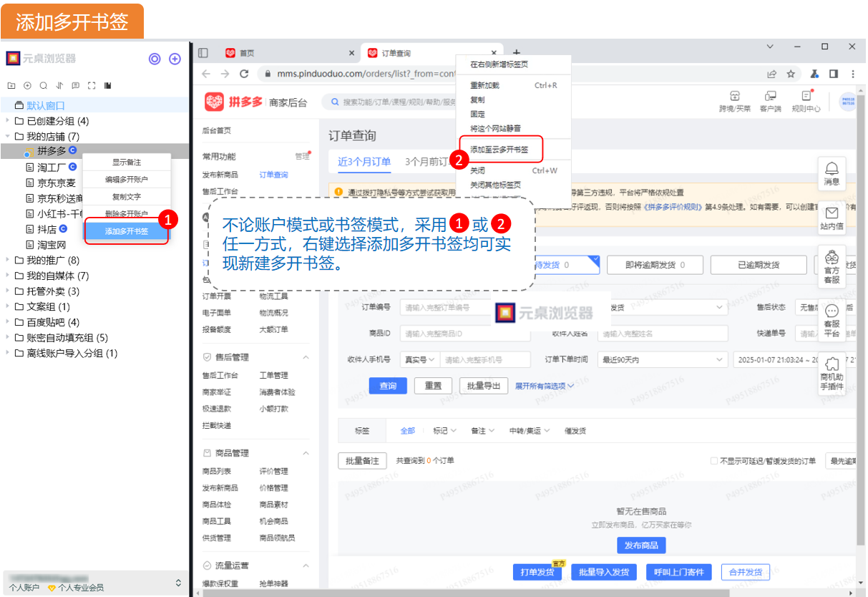
Task: Open the 消息 bell floating button
Action: pos(832,173)
